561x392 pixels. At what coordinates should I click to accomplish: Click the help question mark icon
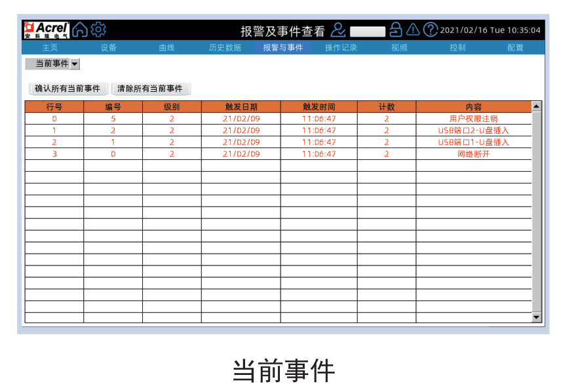(x=430, y=30)
